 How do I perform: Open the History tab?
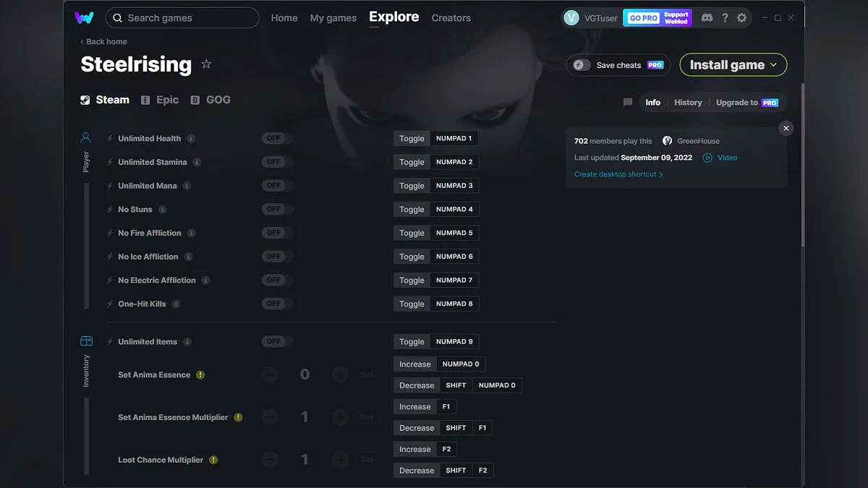click(x=687, y=102)
